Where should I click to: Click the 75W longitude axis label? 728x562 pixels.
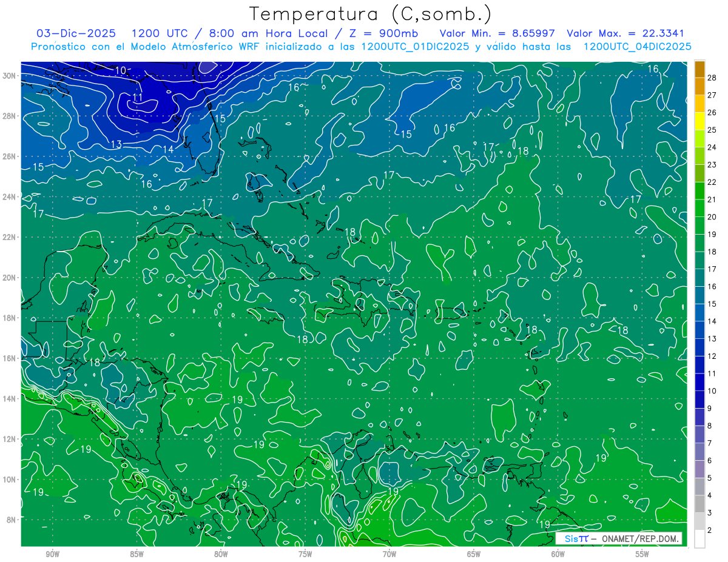pos(305,554)
